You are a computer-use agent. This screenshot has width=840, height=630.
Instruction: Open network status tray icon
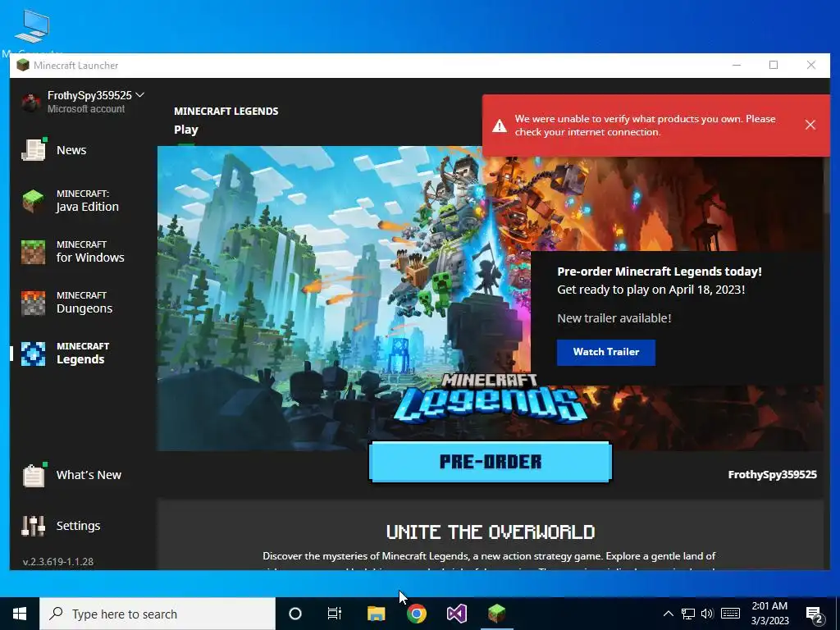688,614
